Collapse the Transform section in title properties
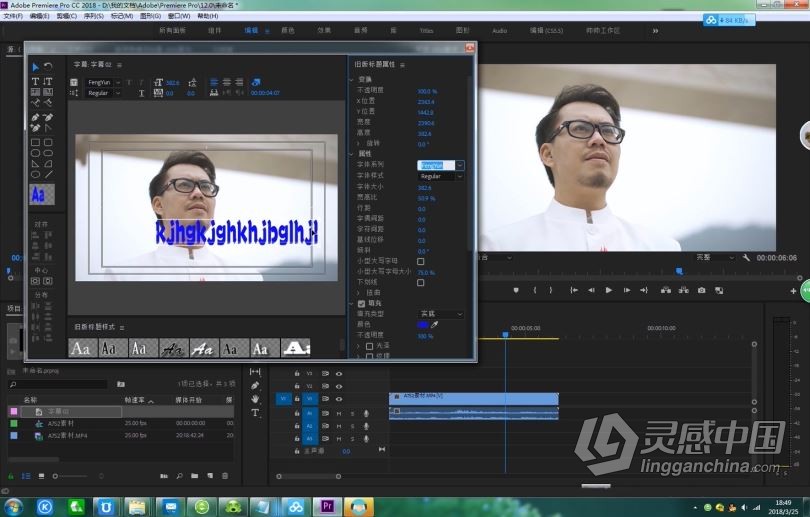The width and height of the screenshot is (810, 517). [352, 80]
